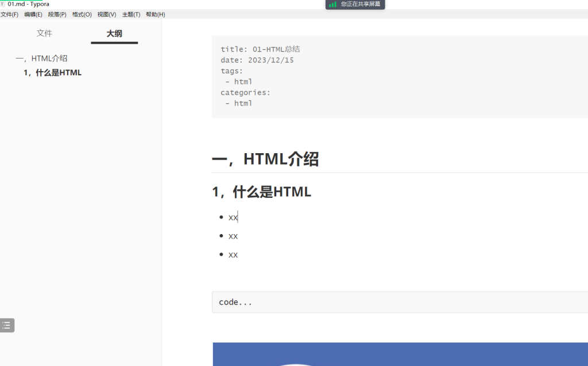Select the 大纲 sidebar tab

[114, 34]
